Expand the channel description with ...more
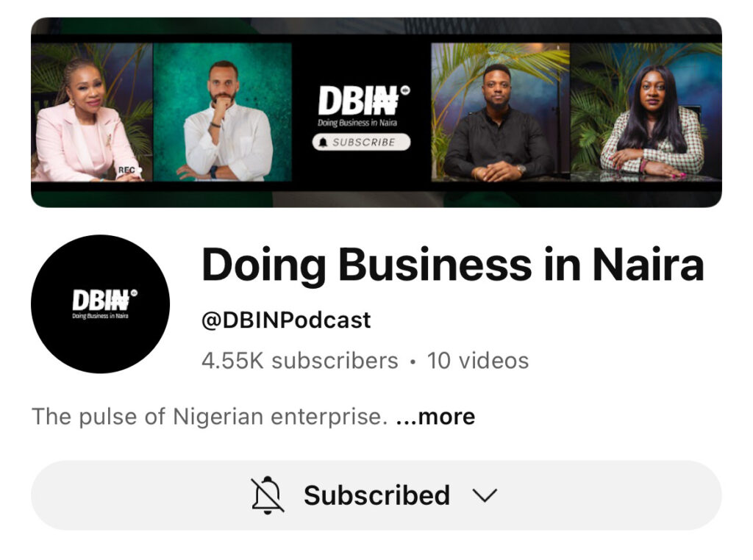Image resolution: width=753 pixels, height=560 pixels. click(x=435, y=417)
